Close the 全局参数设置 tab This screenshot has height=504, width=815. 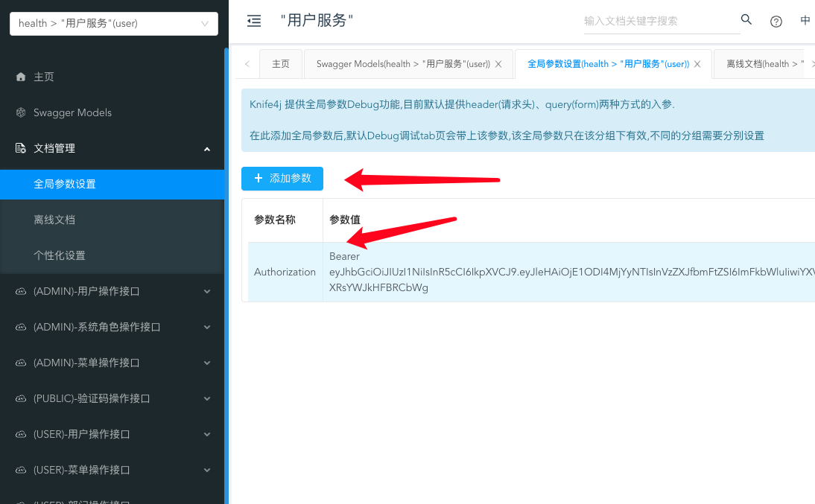697,64
